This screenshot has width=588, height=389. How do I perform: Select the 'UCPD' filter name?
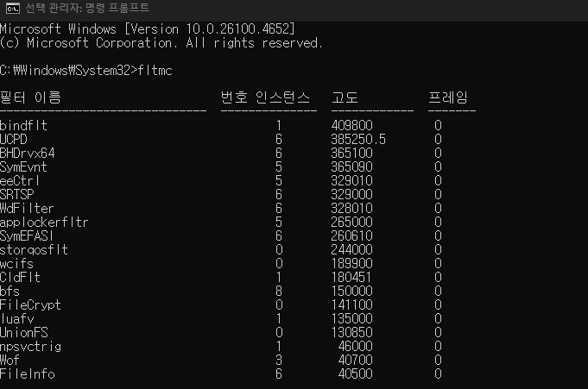pos(14,139)
